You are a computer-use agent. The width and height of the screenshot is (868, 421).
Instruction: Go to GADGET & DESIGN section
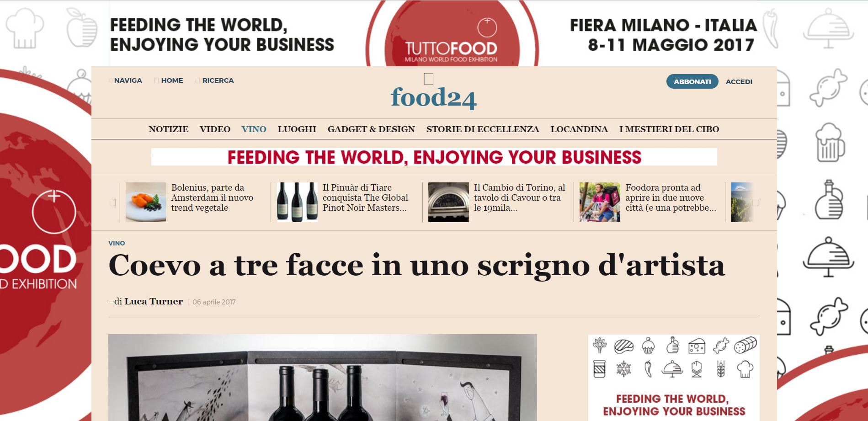point(371,129)
